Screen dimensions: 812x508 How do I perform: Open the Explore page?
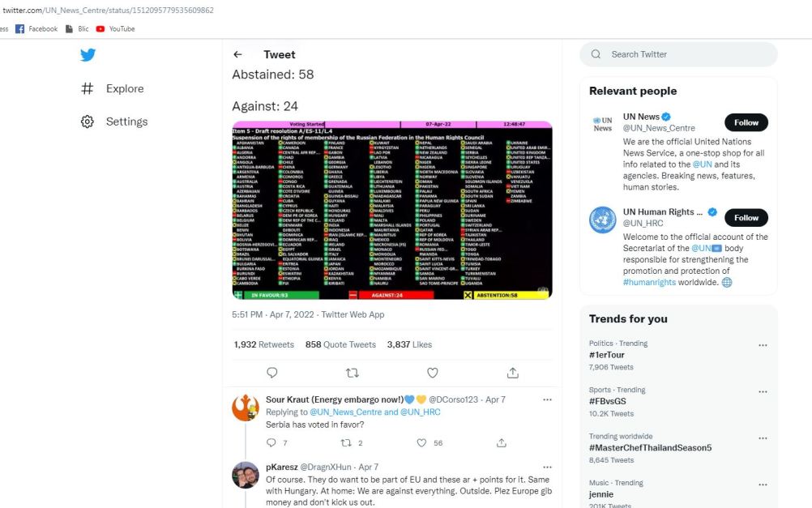click(x=124, y=89)
